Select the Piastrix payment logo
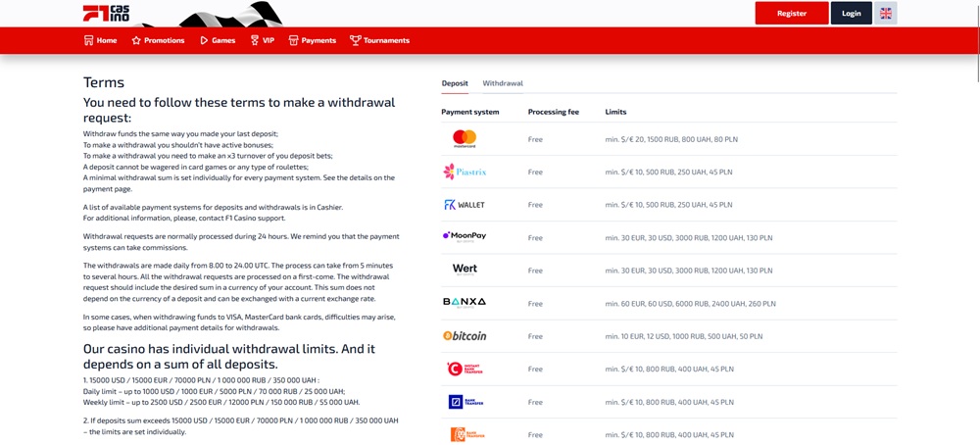 point(465,172)
